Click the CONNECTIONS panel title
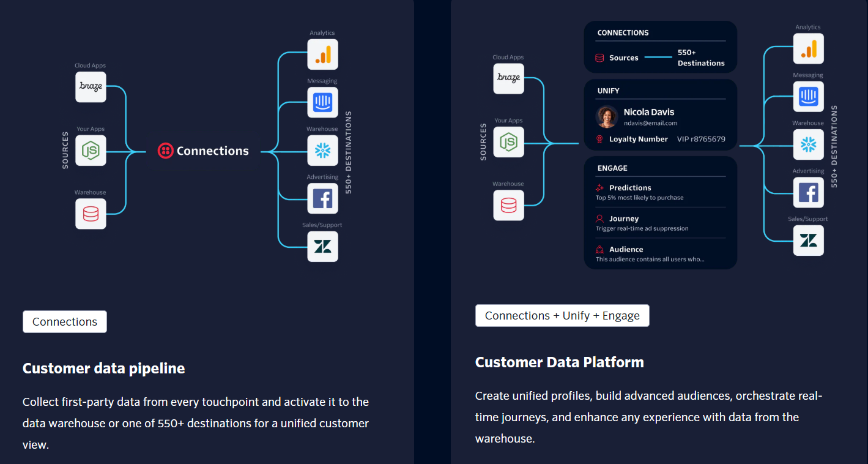 pos(623,33)
